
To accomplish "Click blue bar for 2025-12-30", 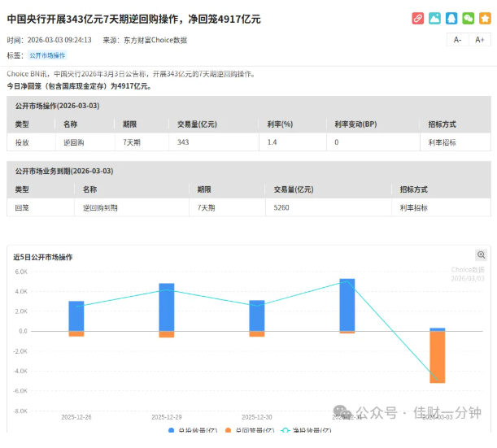I will tap(257, 315).
